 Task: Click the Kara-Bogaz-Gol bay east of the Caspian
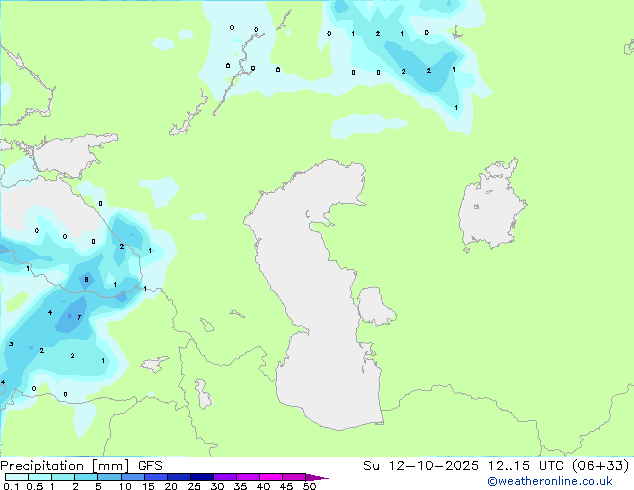[374, 306]
